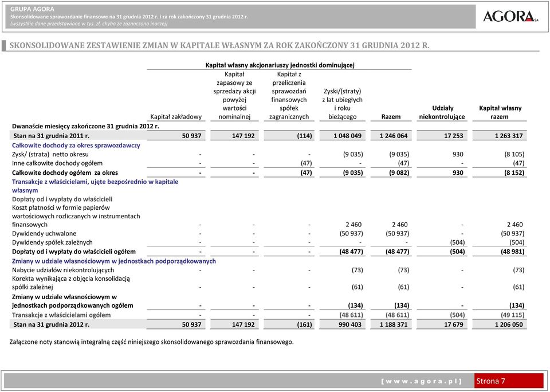Select row label 'Transakcje z właścicielami ogółem'
The image size is (550, 392).
[61, 315]
